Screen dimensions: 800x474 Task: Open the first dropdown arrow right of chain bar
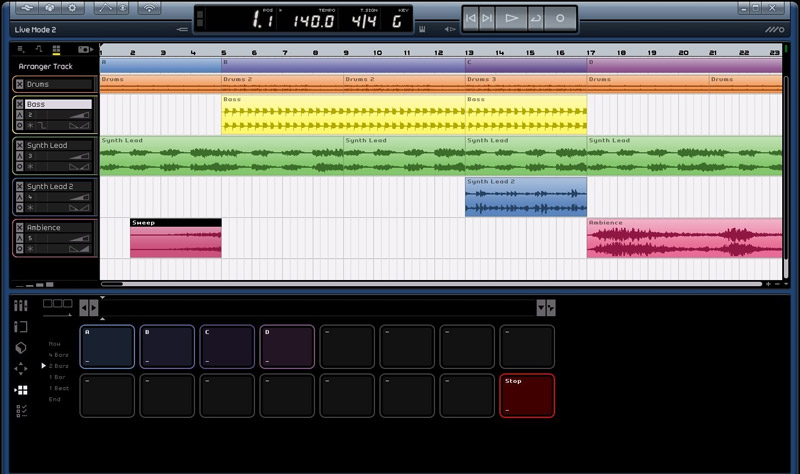pos(541,308)
